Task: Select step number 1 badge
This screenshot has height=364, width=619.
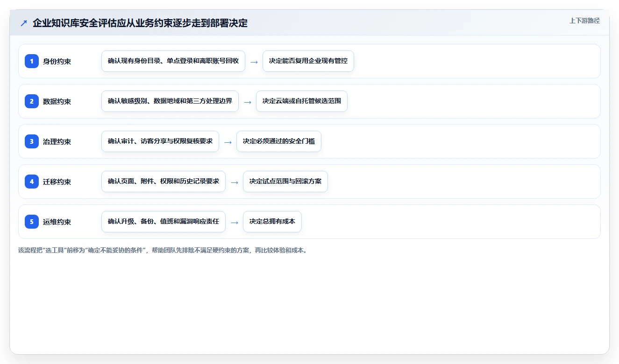Action: [32, 61]
